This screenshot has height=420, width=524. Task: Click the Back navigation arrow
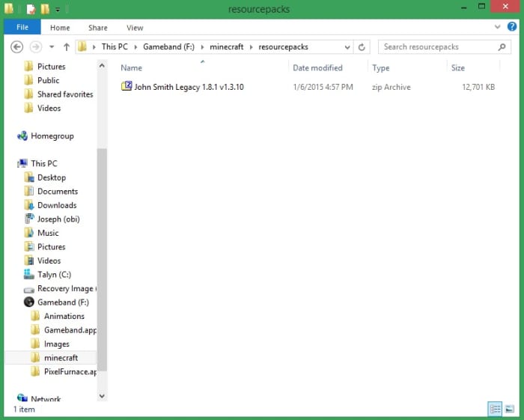pyautogui.click(x=16, y=46)
